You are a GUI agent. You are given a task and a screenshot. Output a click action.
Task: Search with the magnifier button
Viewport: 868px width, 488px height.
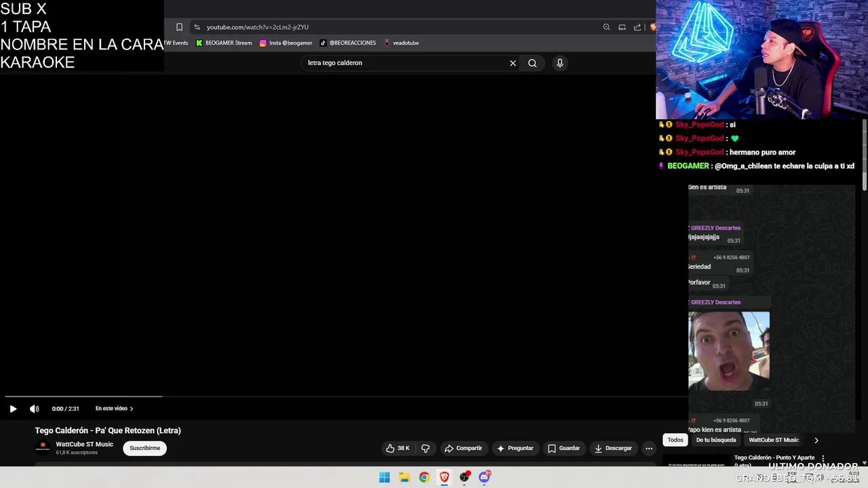(532, 63)
